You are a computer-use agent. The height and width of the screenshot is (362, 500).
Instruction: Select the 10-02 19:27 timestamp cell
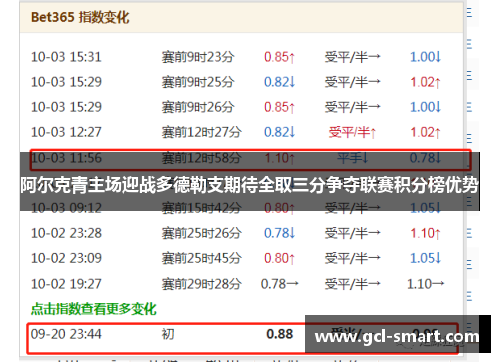[66, 284]
